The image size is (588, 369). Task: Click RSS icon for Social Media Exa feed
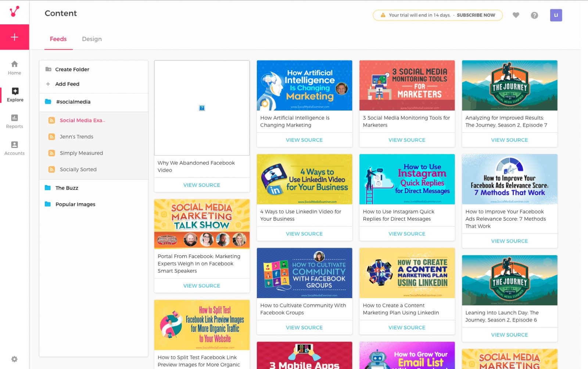tap(52, 120)
